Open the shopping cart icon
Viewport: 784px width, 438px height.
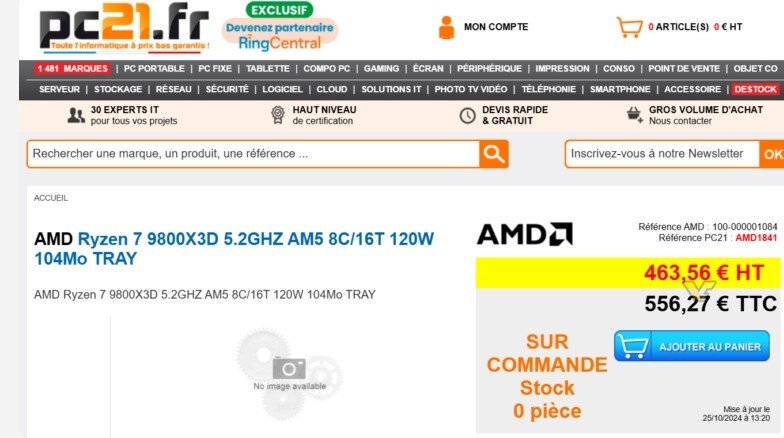pyautogui.click(x=628, y=27)
